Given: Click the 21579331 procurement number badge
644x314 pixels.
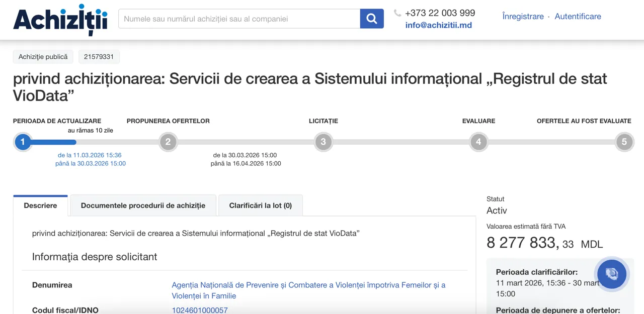Looking at the screenshot, I should [99, 57].
